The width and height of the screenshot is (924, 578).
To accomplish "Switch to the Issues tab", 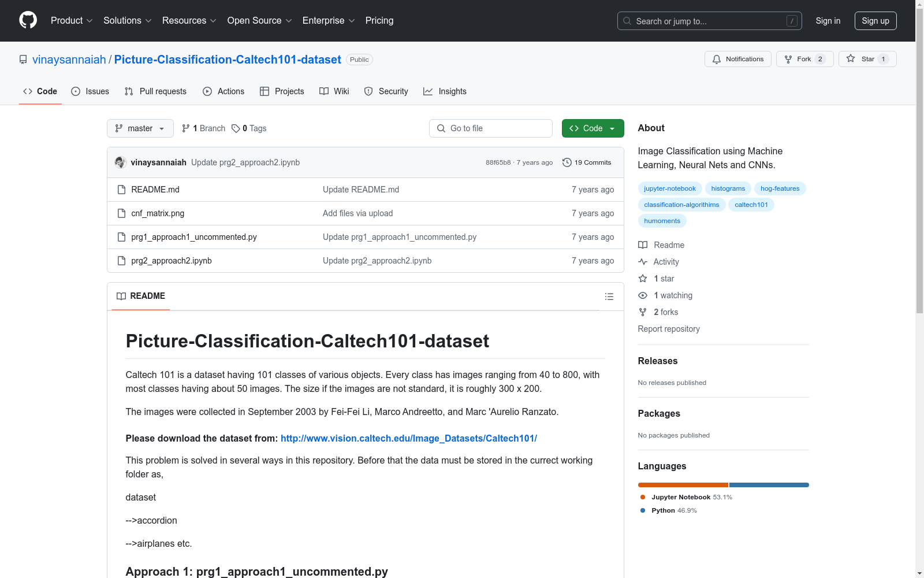I will coord(90,91).
